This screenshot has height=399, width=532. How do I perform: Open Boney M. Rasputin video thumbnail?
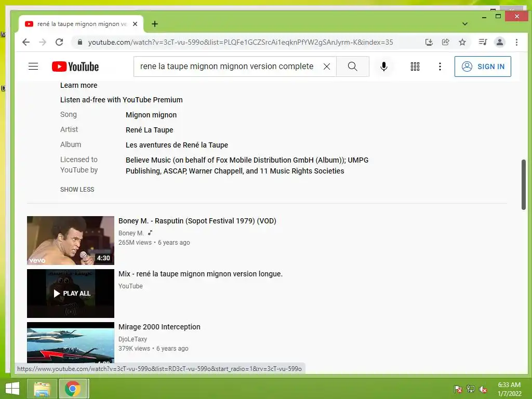pyautogui.click(x=71, y=240)
